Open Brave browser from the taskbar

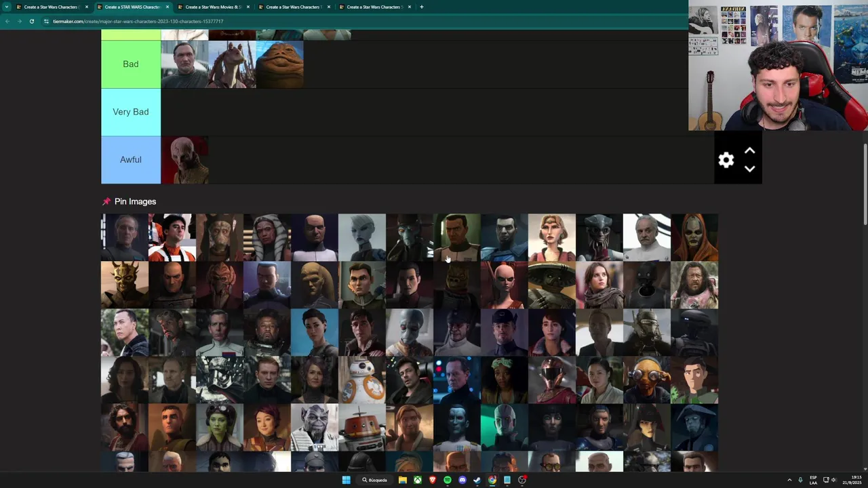coord(433,480)
